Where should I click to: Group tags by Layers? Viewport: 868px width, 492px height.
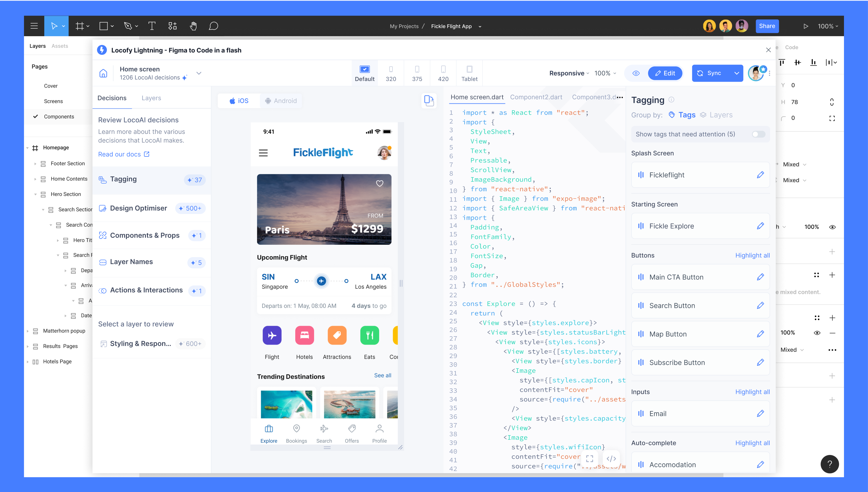716,115
